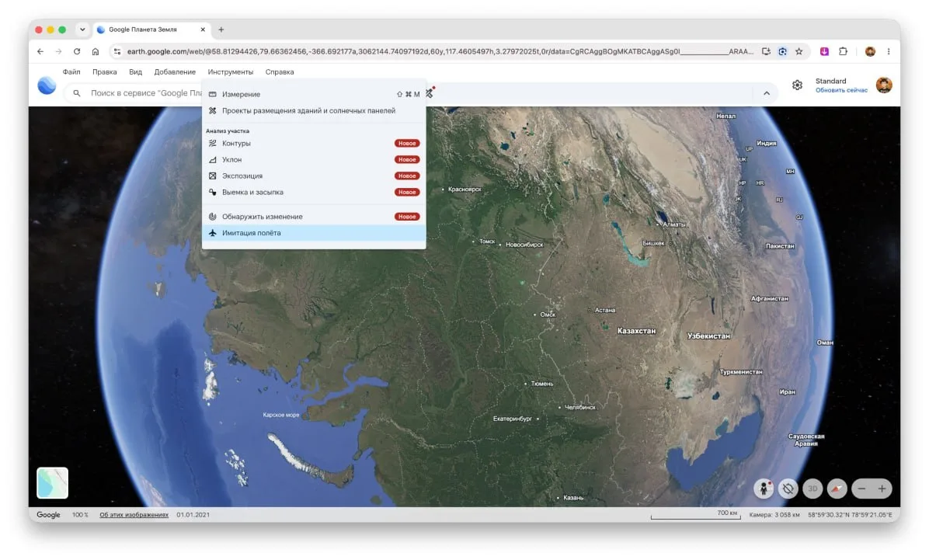Click the Обновить сейчас upgrade link
The width and height of the screenshot is (929, 560).
[841, 91]
